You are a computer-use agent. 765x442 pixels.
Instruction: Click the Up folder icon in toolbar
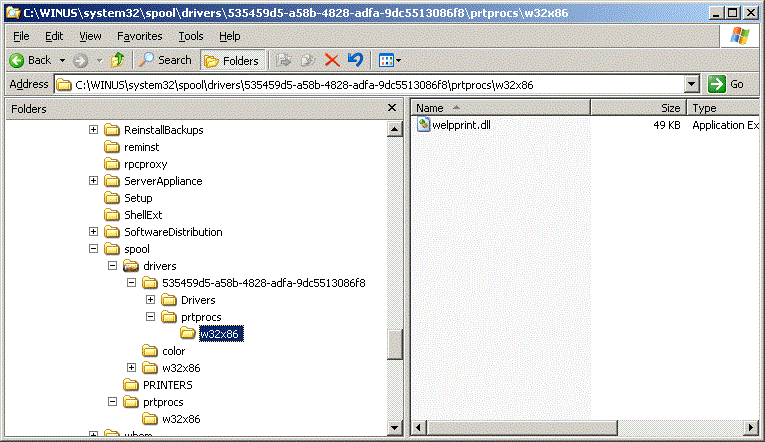click(x=118, y=60)
